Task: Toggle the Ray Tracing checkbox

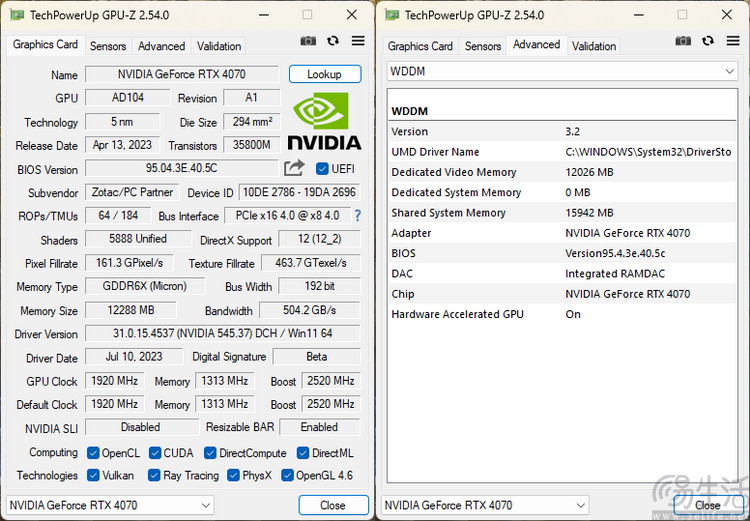Action: (x=154, y=475)
